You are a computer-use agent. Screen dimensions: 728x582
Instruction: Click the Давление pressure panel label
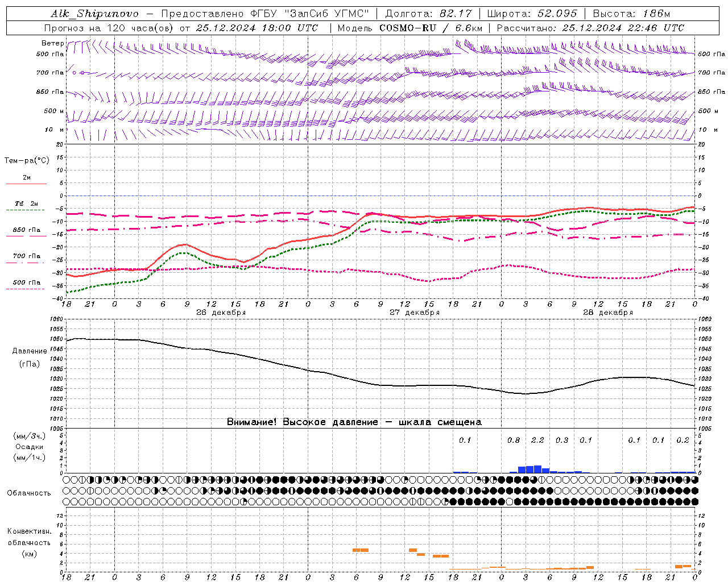[30, 351]
